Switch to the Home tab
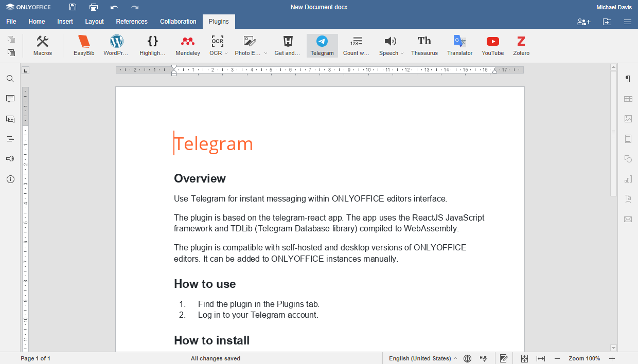This screenshot has height=364, width=638. tap(37, 22)
